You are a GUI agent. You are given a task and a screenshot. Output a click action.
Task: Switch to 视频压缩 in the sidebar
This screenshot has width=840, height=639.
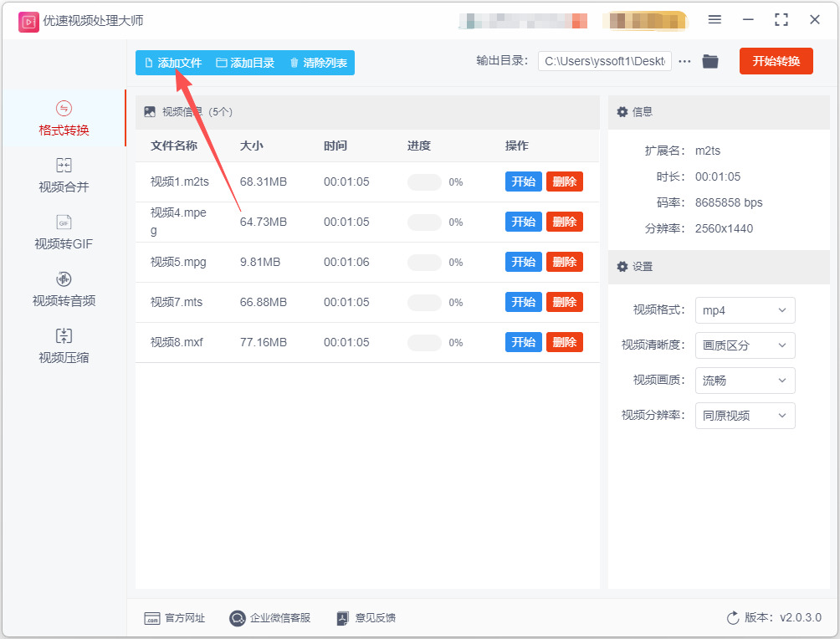tap(64, 345)
